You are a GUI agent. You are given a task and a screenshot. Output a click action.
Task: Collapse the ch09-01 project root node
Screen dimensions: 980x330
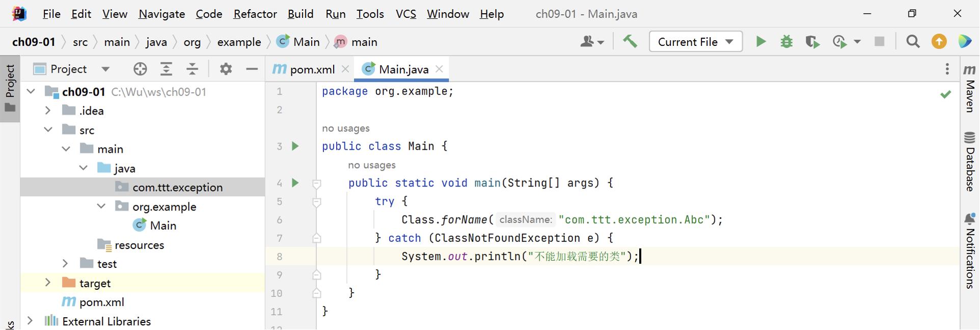point(31,92)
